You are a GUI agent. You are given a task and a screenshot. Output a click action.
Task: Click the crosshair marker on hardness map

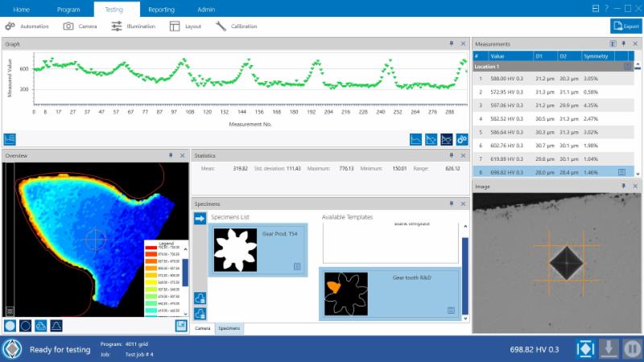96,239
